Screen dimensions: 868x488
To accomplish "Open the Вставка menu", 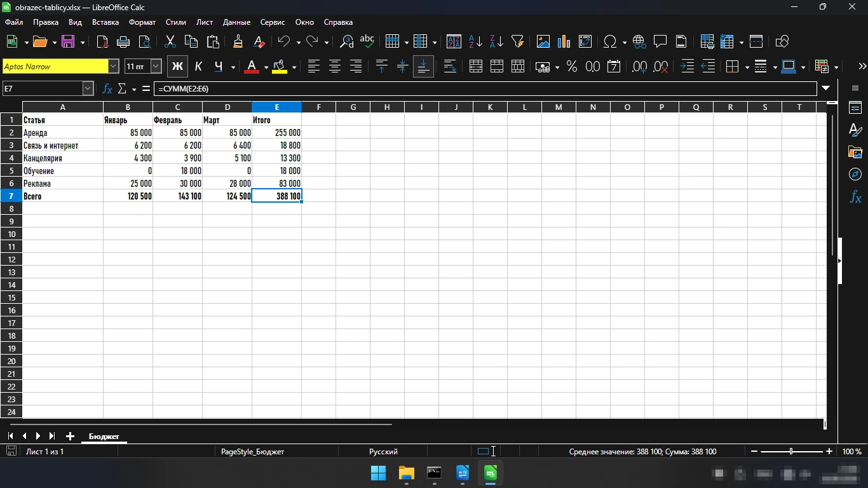I will pos(105,22).
